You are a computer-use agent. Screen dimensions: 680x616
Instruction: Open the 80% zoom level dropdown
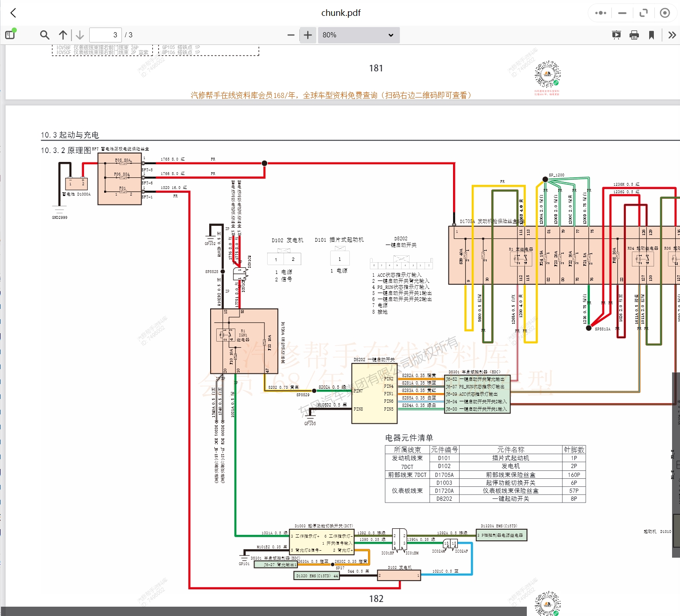(358, 35)
